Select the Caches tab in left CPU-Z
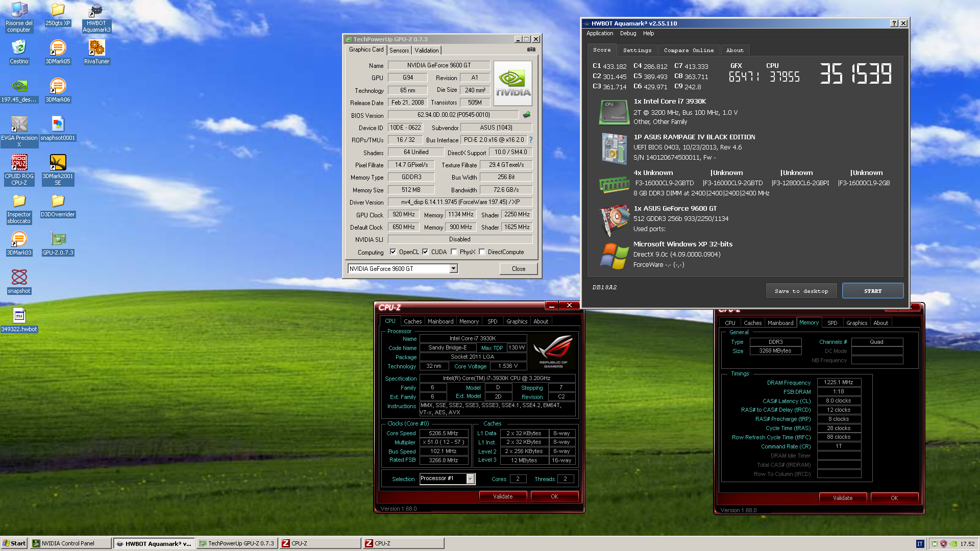 click(412, 321)
